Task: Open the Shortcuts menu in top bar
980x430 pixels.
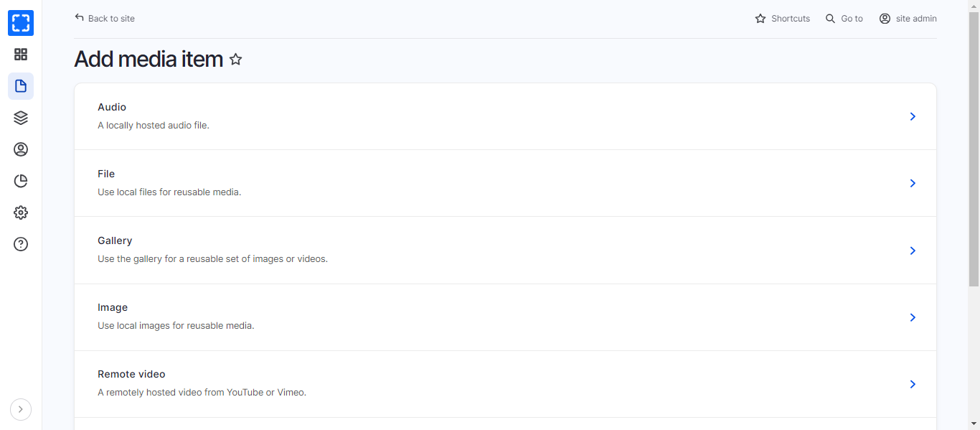Action: tap(783, 19)
